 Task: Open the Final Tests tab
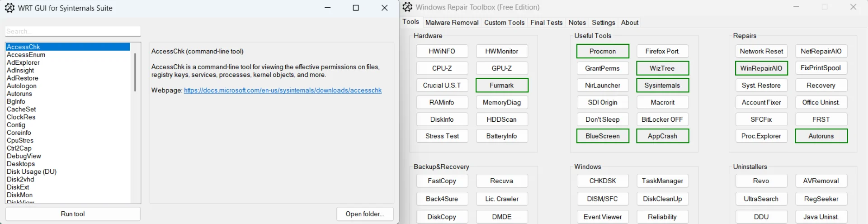click(x=546, y=22)
